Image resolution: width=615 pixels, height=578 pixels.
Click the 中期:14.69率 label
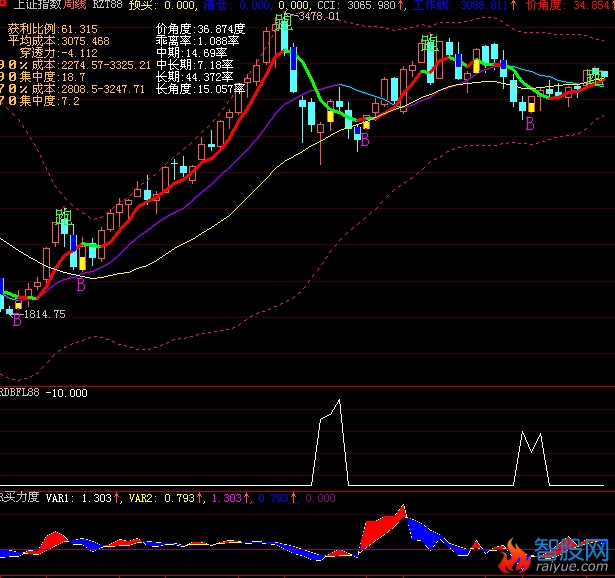[x=191, y=53]
